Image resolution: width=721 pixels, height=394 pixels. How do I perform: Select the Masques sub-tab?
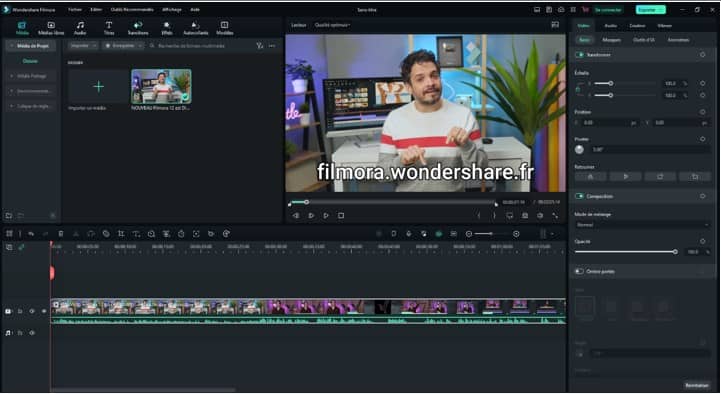tap(611, 40)
